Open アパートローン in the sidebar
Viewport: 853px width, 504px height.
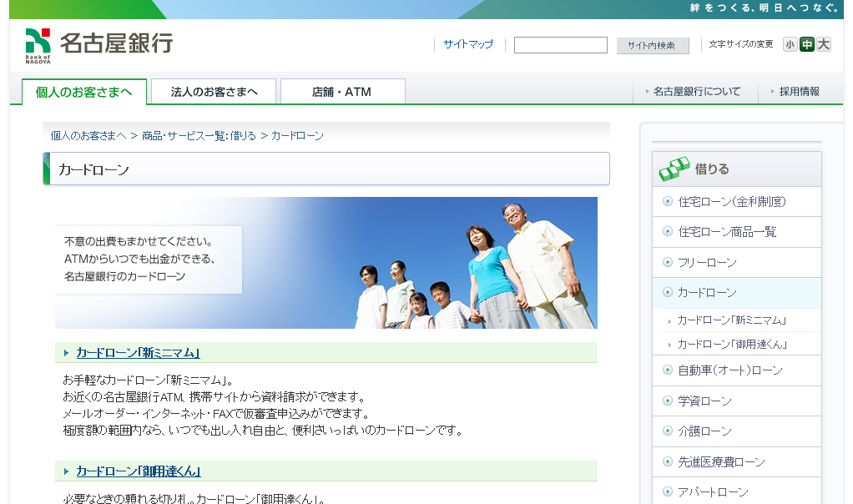click(x=713, y=492)
